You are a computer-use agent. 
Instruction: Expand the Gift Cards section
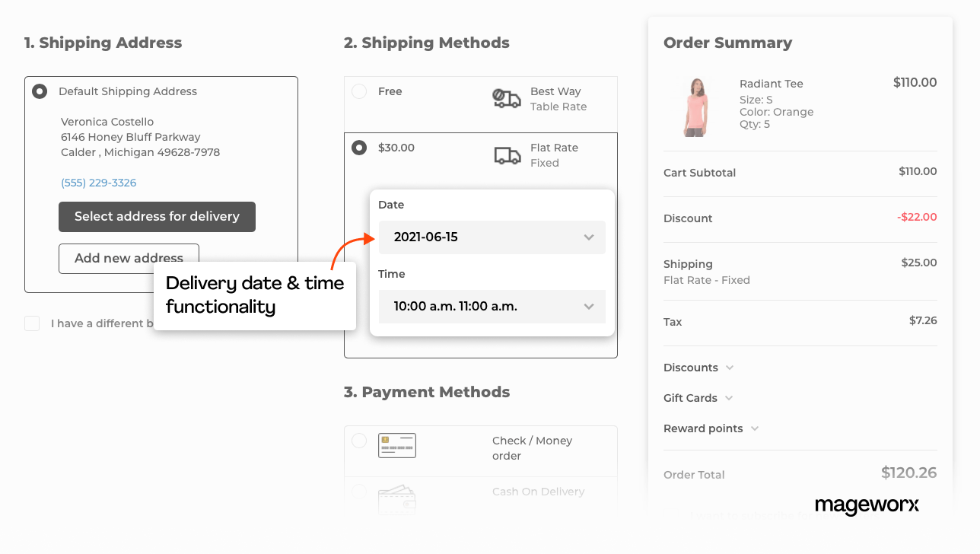(x=696, y=397)
